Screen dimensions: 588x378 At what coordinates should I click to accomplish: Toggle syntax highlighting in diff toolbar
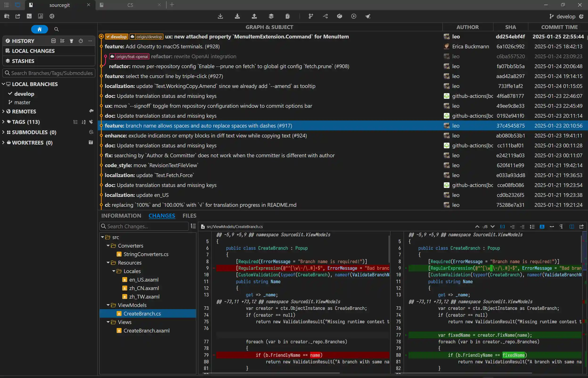click(x=542, y=227)
